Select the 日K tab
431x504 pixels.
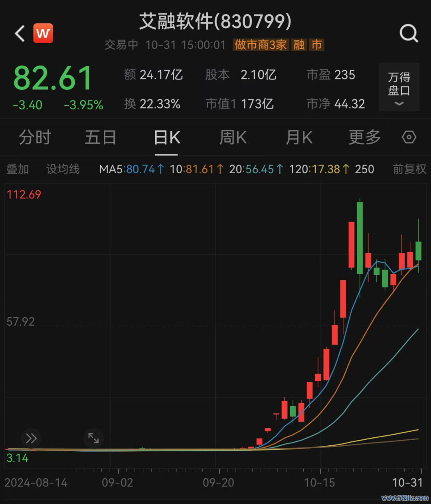(x=167, y=138)
